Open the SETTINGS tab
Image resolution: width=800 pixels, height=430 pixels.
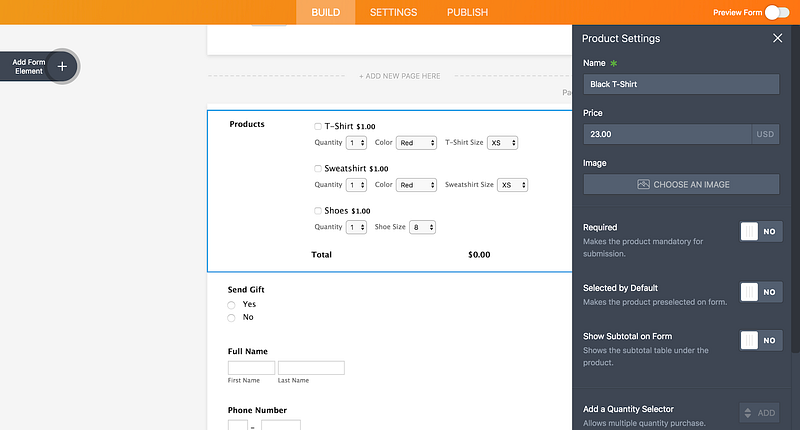[393, 12]
